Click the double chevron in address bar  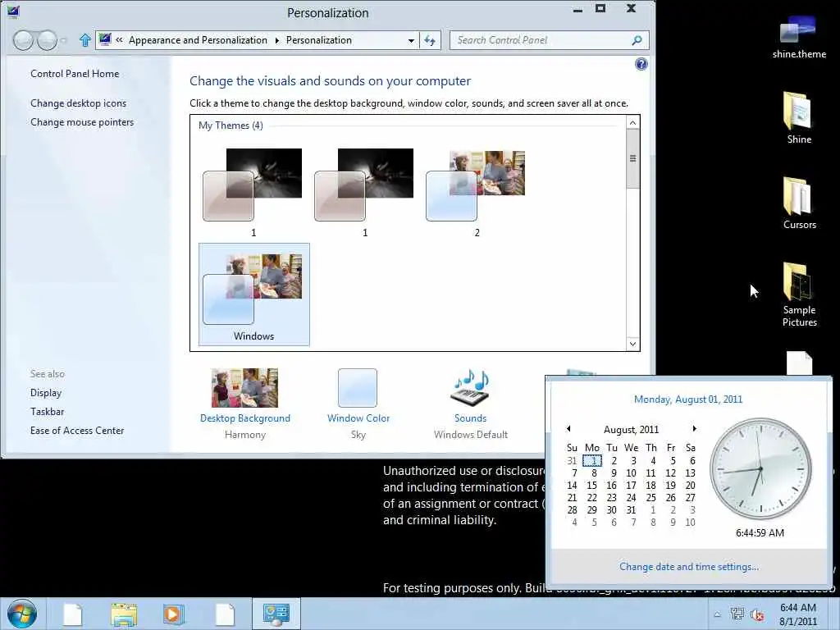(x=119, y=40)
